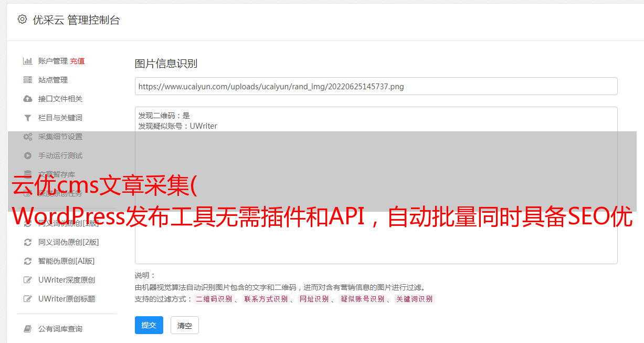
Task: Open 同义词伪原创[2版] in the sidebar
Action: point(69,242)
